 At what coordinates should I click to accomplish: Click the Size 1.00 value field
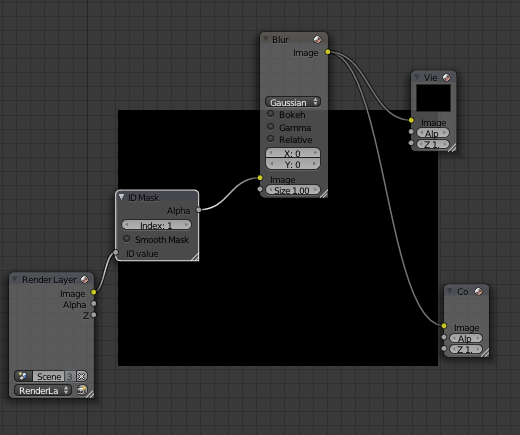(293, 190)
